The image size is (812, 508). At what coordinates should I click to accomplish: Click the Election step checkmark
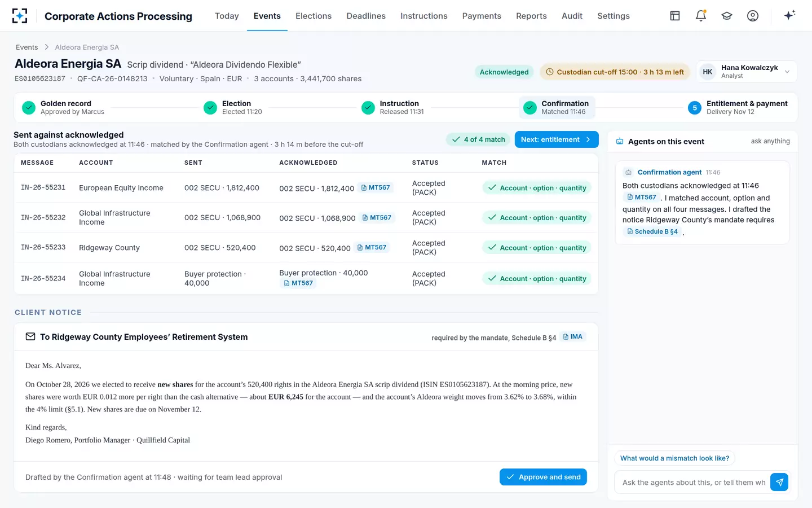click(x=210, y=108)
